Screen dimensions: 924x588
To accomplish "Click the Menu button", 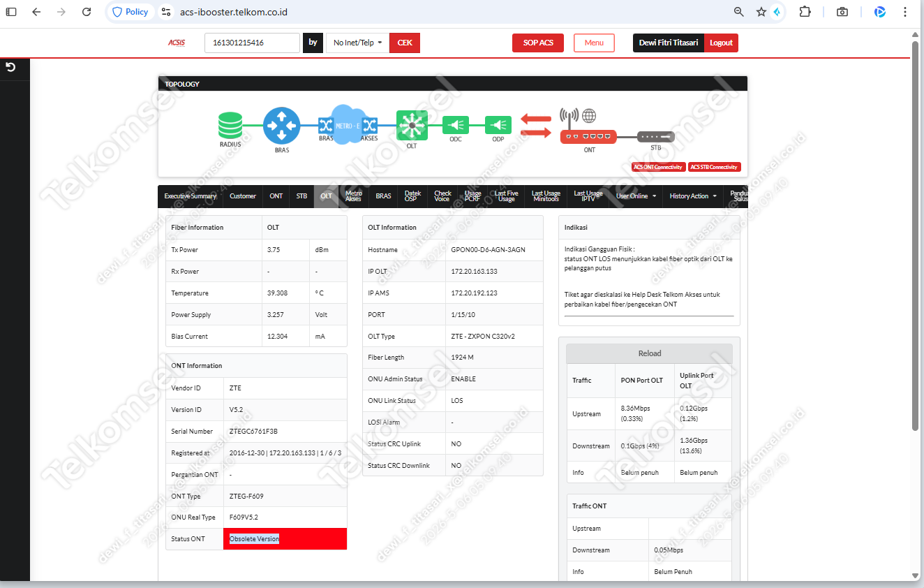I will 594,43.
